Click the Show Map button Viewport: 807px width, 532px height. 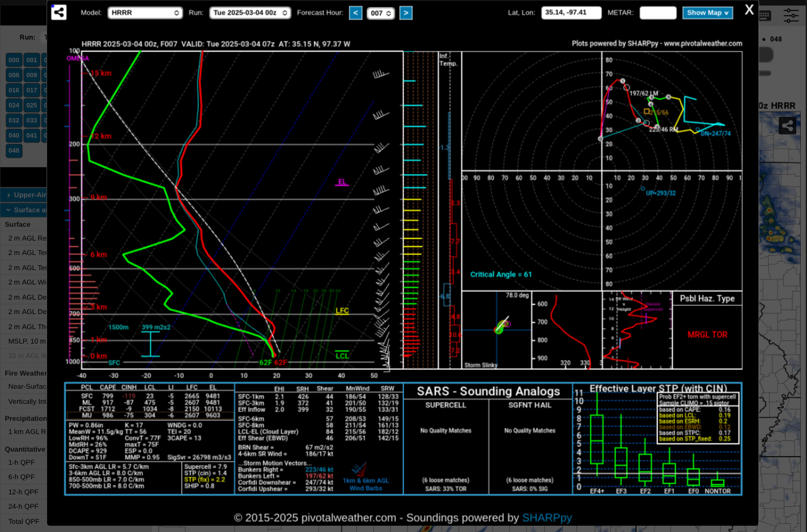click(x=708, y=13)
